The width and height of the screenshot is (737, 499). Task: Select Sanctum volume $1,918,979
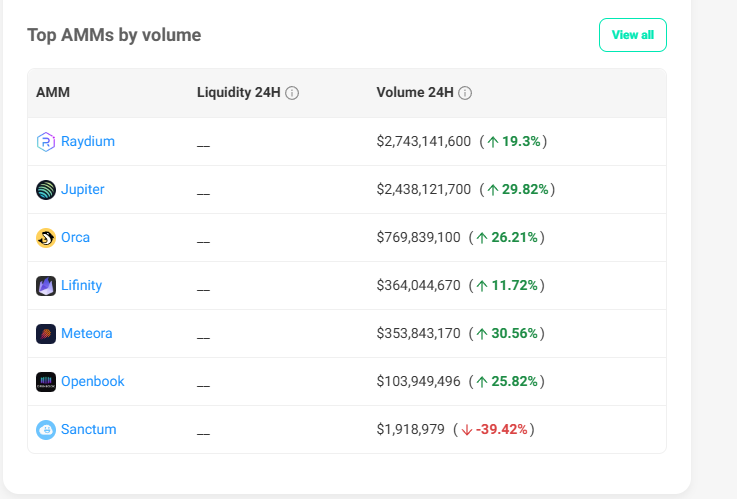pyautogui.click(x=410, y=429)
